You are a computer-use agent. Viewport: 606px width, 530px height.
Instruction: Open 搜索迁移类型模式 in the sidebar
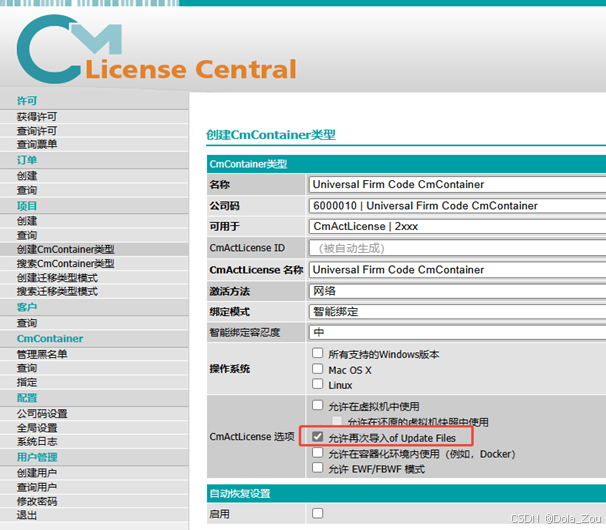click(57, 291)
